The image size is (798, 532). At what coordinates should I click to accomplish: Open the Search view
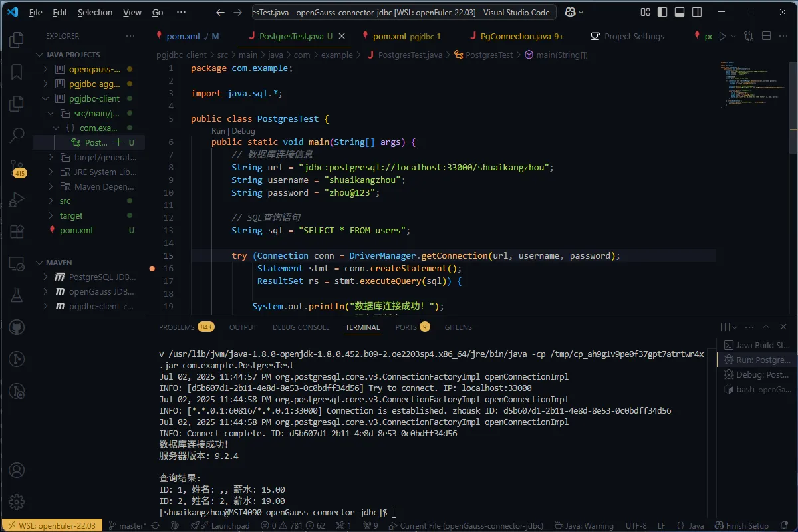point(16,136)
